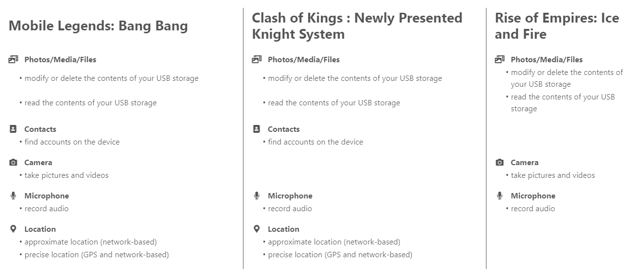Click Photos/Media/Files icon under Mobile Legends
644x269 pixels.
click(x=13, y=60)
